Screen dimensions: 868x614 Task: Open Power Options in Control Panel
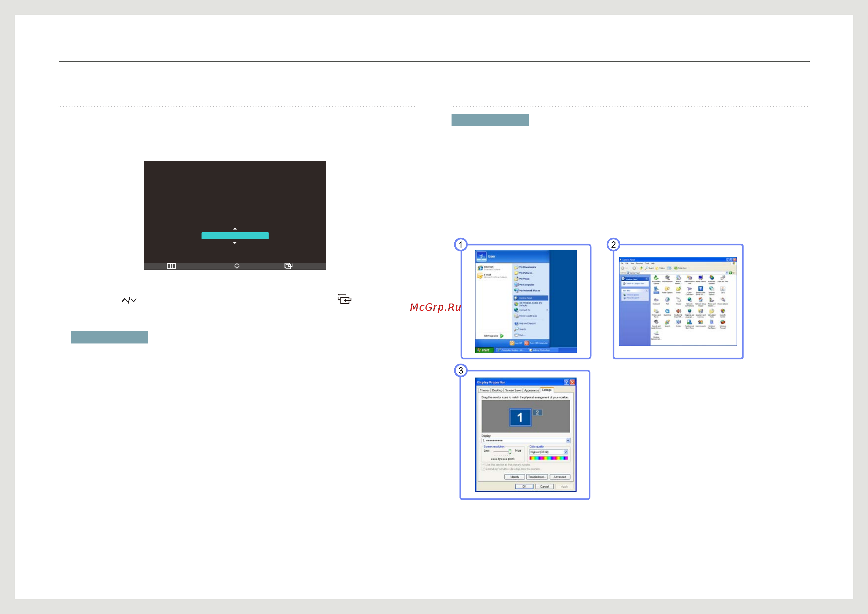(x=723, y=301)
